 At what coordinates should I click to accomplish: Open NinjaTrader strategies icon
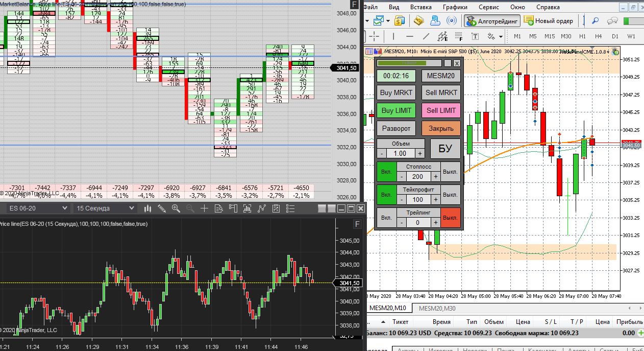(x=262, y=208)
